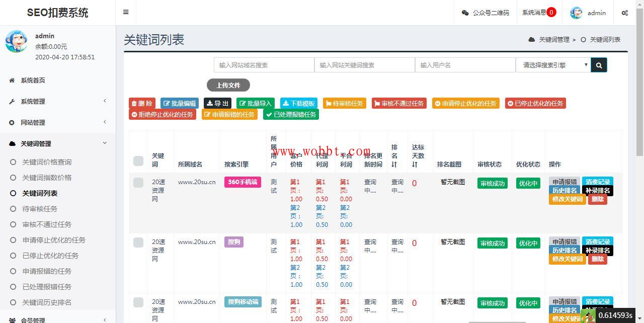The width and height of the screenshot is (644, 323).
Task: Toggle the select-all checkbox in table header
Action: [x=138, y=161]
